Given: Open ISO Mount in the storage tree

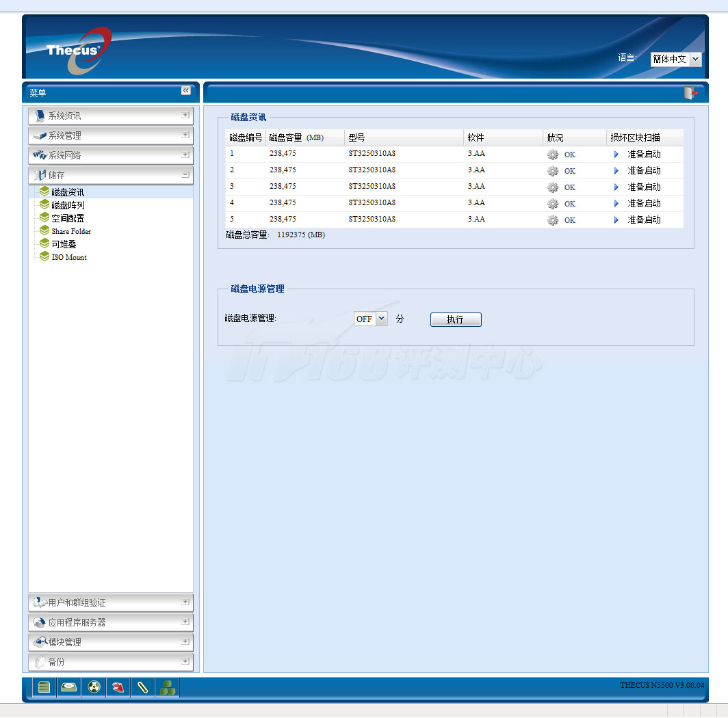Looking at the screenshot, I should [x=69, y=257].
